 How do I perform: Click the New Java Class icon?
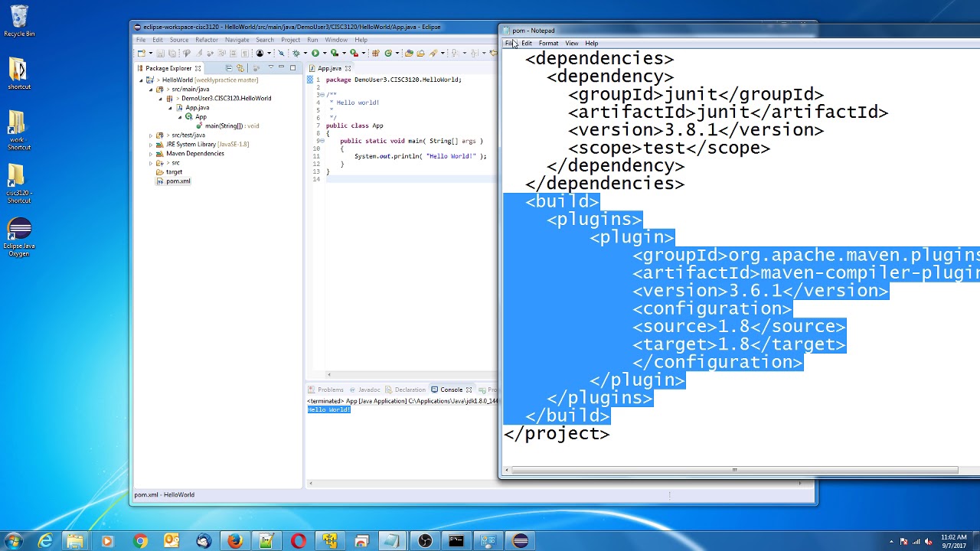click(x=388, y=53)
